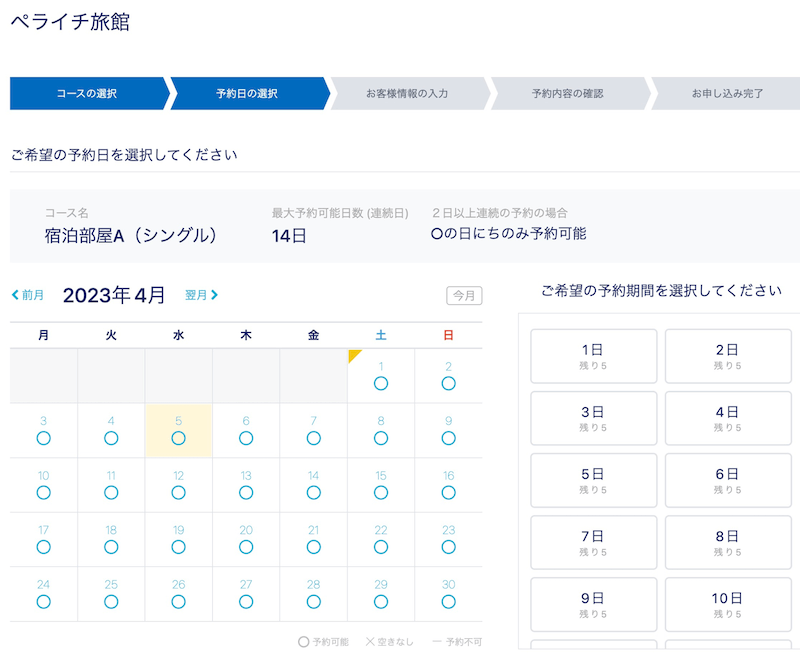Return to the コースの選択 step
The width and height of the screenshot is (800, 655).
tap(87, 93)
